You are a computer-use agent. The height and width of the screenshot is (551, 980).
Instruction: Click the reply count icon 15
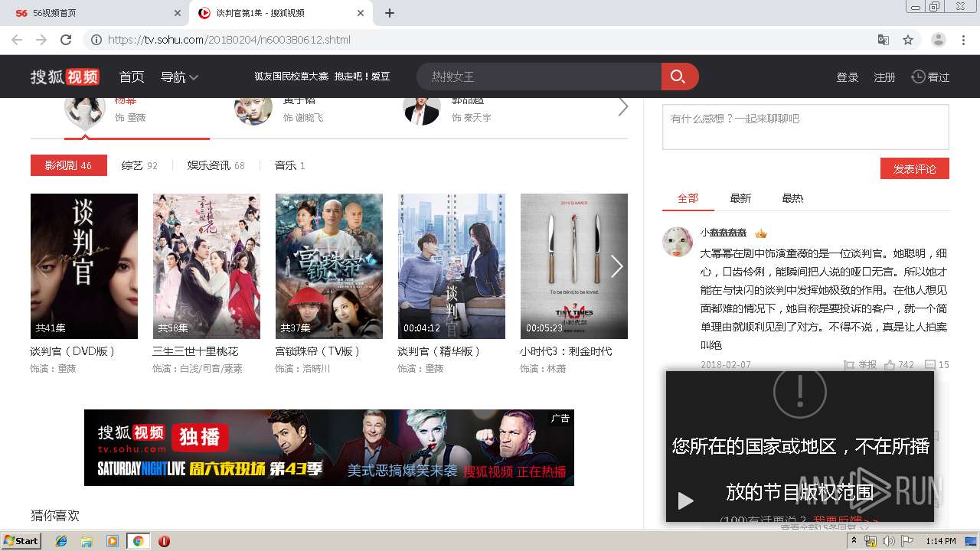click(930, 365)
